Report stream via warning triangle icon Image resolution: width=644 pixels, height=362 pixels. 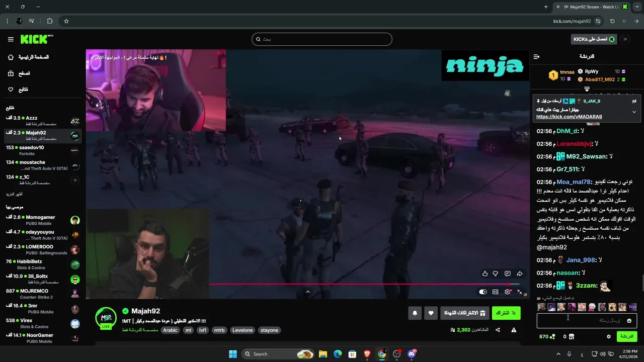[514, 330]
